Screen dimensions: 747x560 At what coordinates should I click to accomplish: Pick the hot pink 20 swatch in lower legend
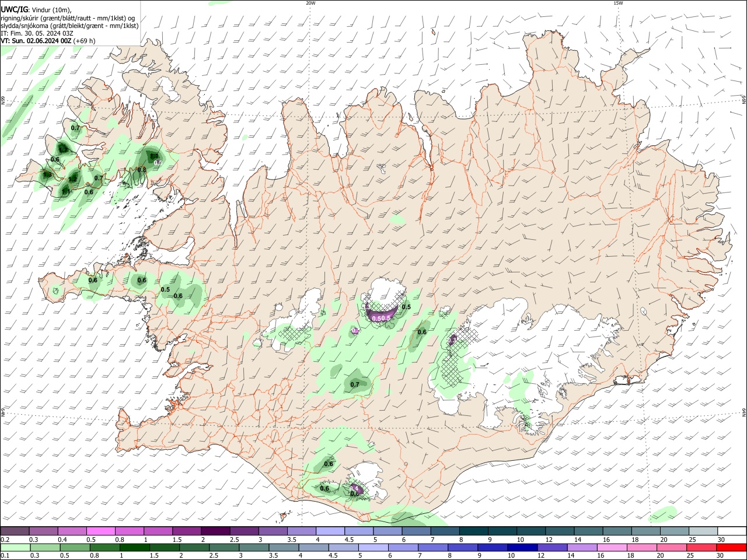click(672, 547)
